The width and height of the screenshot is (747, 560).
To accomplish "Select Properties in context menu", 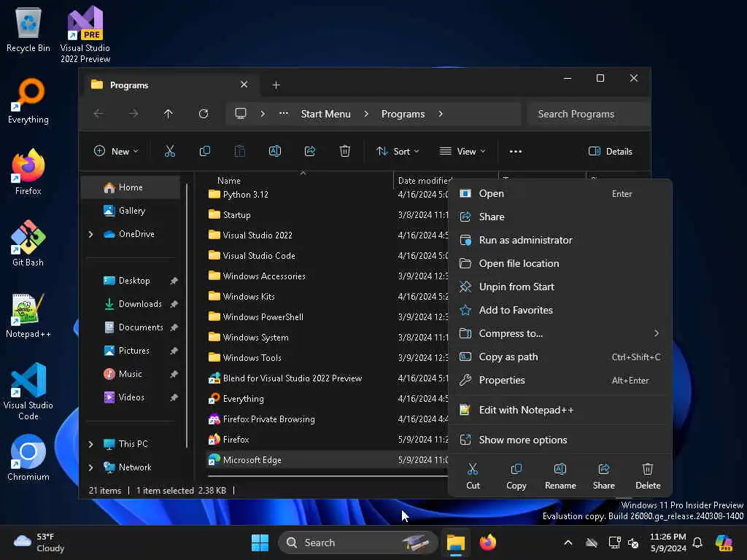I will click(x=560, y=380).
